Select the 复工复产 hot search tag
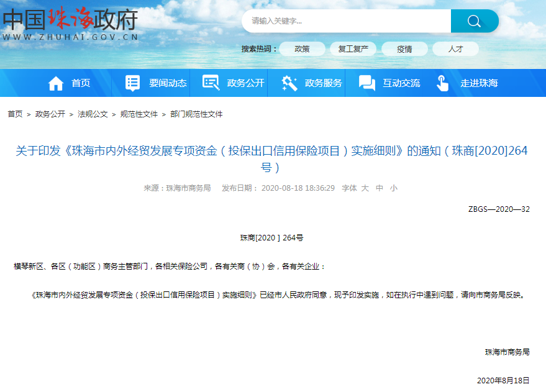This screenshot has width=546, height=392. pyautogui.click(x=353, y=49)
